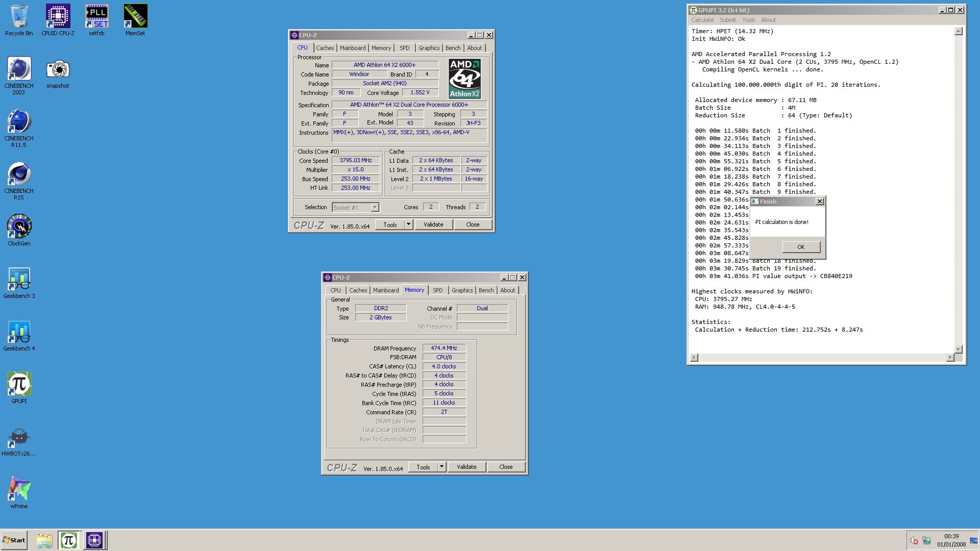980x551 pixels.
Task: Click DRAM Frequency 474.4 MHz field
Action: point(444,348)
